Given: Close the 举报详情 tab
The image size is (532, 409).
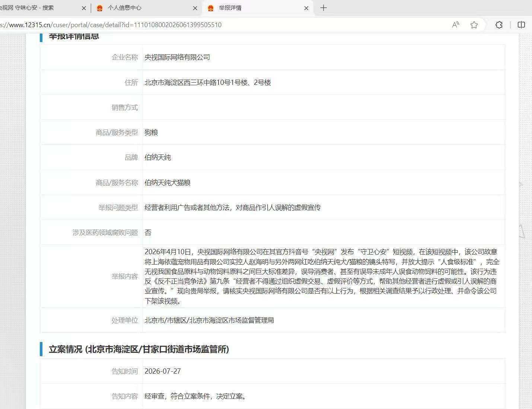Looking at the screenshot, I should pos(306,8).
